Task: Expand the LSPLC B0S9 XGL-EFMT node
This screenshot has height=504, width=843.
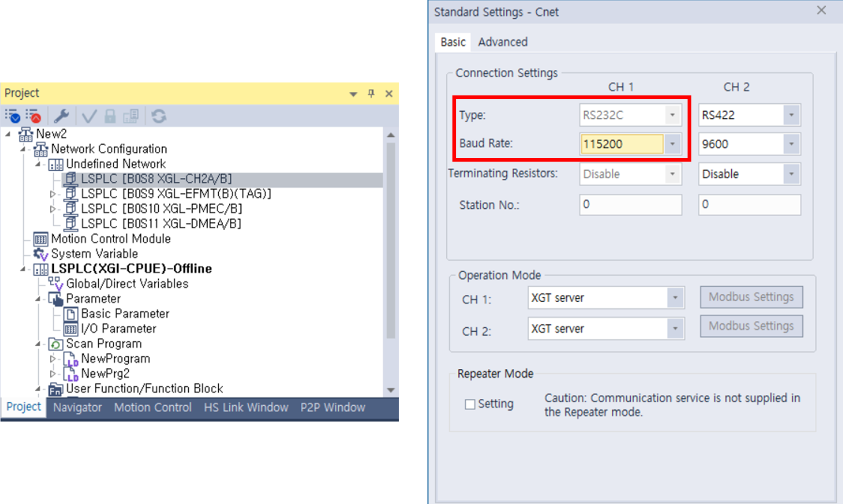Action: (53, 194)
